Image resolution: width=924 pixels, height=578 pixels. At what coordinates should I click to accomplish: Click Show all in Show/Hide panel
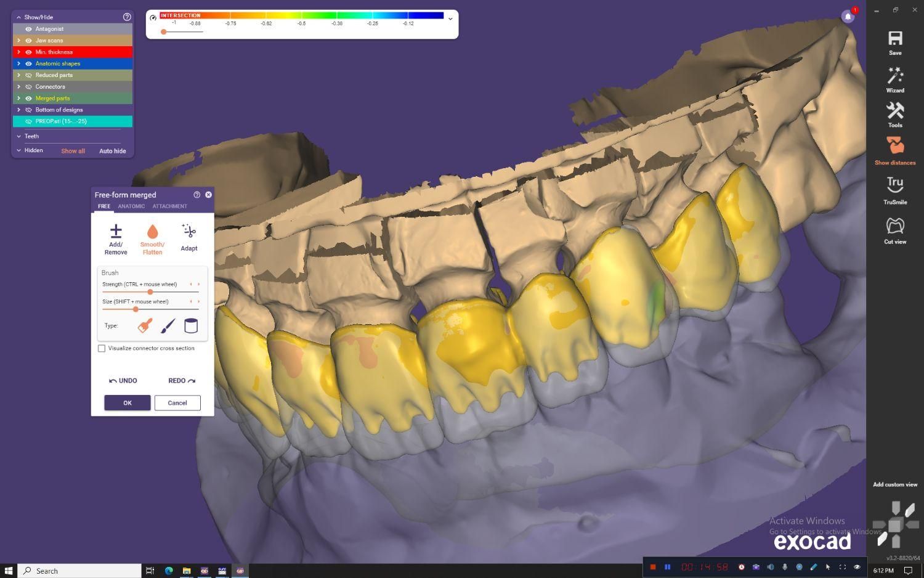click(x=73, y=151)
